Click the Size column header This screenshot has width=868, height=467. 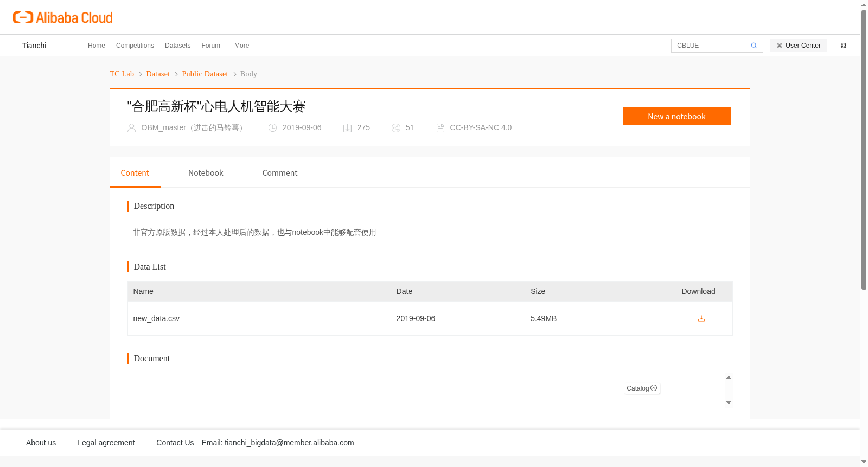pyautogui.click(x=538, y=291)
